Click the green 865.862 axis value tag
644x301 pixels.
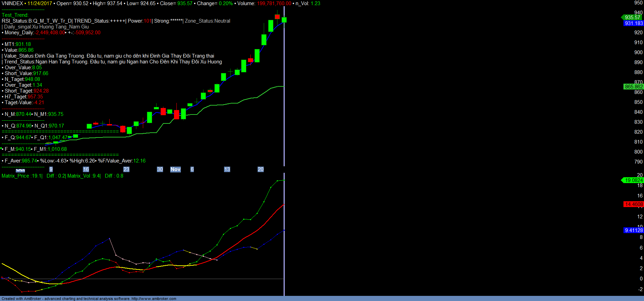633,87
